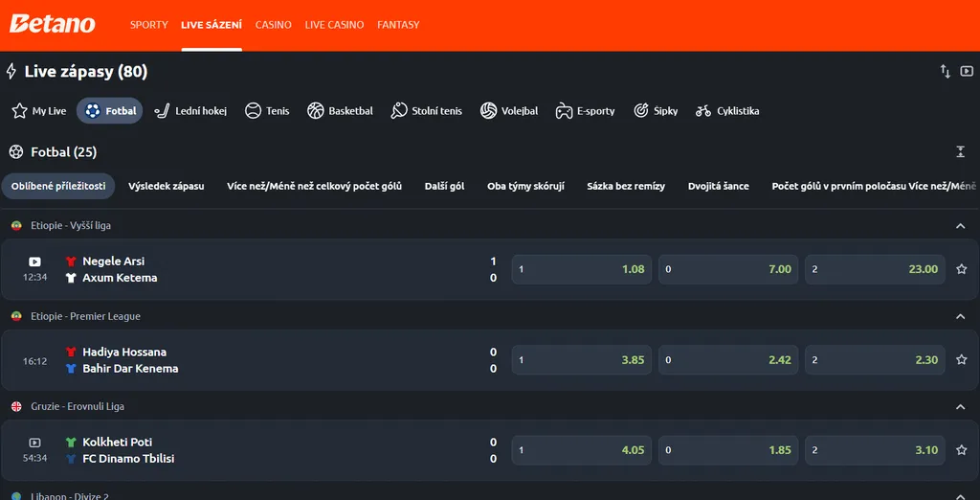Select E-sporty sport filter
This screenshot has width=980, height=500.
click(x=585, y=111)
